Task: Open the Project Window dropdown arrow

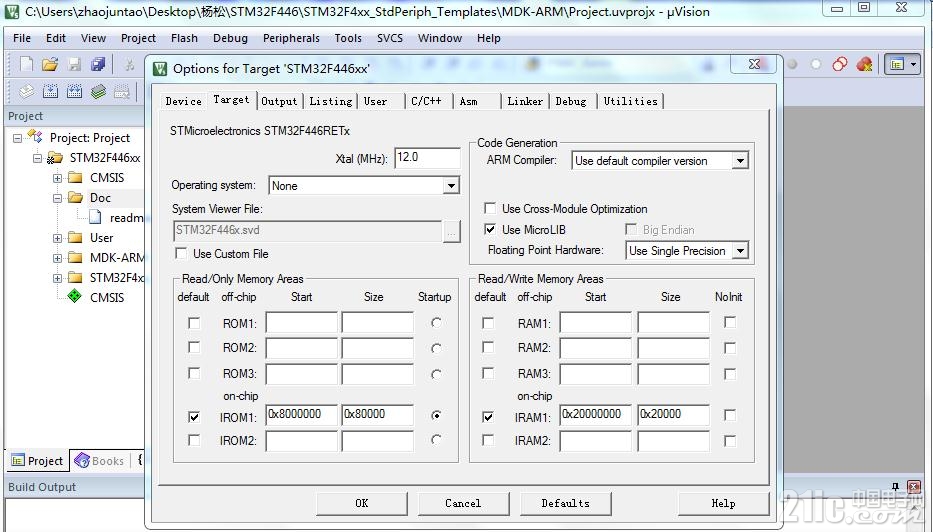Action: [913, 64]
